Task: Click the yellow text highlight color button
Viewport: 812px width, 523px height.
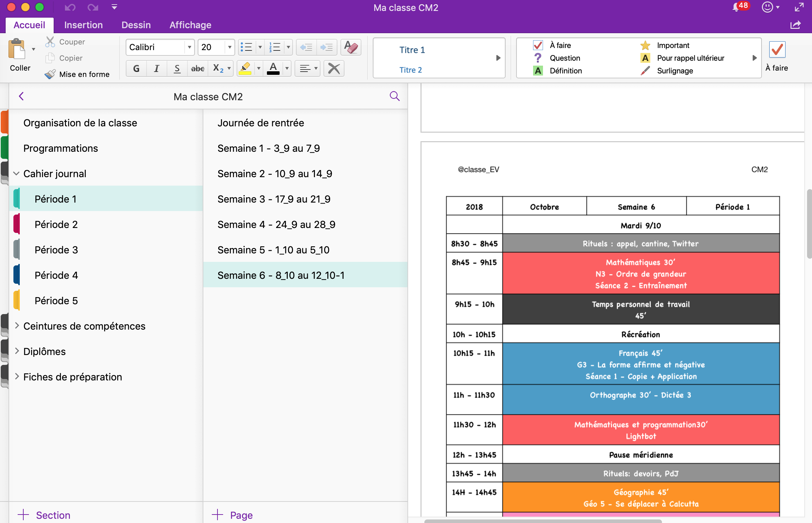Action: click(245, 68)
